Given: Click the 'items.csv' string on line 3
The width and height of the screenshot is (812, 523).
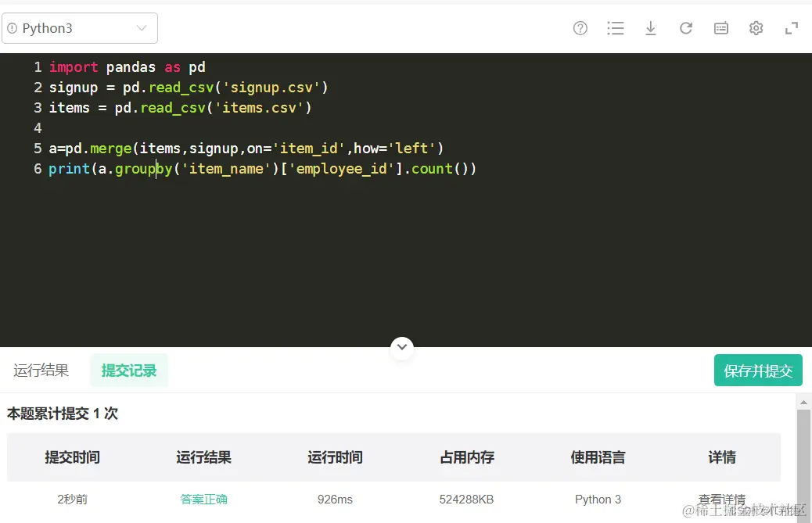Looking at the screenshot, I should tap(259, 108).
